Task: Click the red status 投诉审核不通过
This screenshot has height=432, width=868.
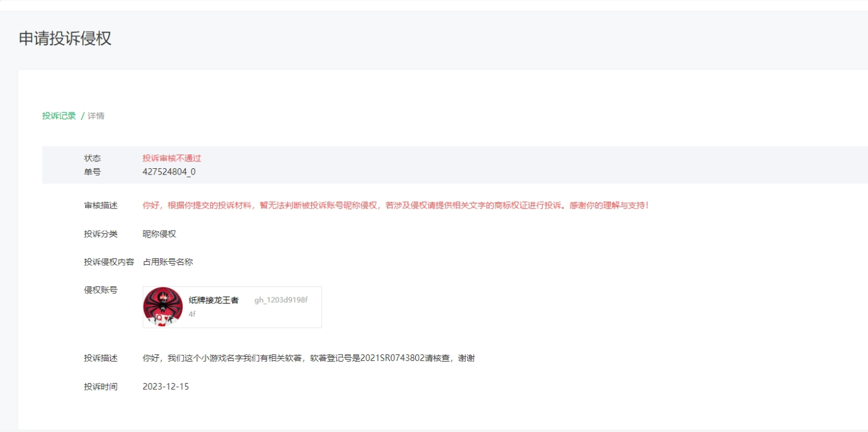Action: point(172,158)
